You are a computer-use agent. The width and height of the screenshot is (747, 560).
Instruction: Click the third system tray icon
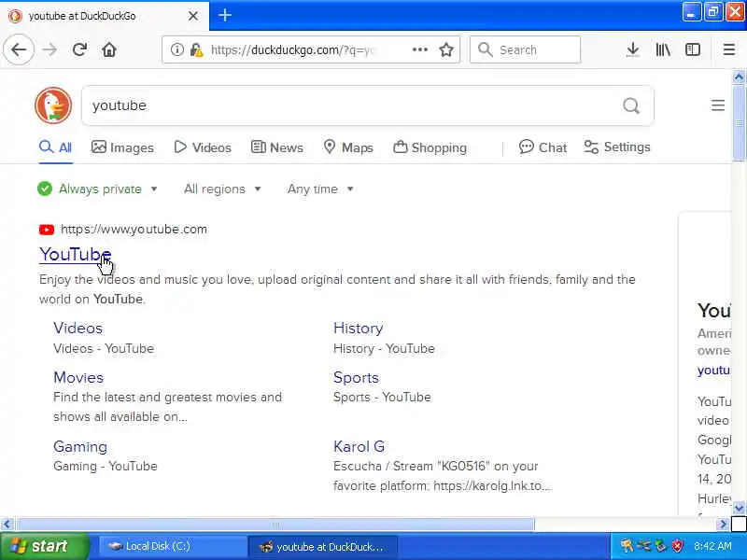coord(661,546)
